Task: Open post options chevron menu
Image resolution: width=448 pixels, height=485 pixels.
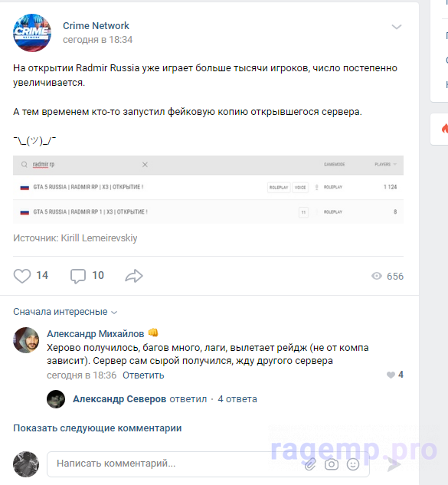Action: click(x=397, y=27)
